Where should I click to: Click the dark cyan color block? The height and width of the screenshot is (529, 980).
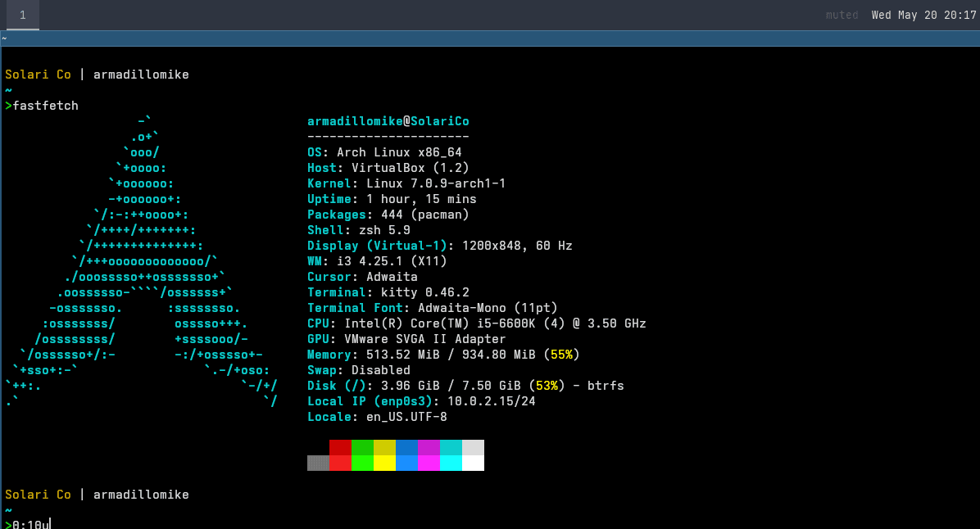(x=451, y=447)
